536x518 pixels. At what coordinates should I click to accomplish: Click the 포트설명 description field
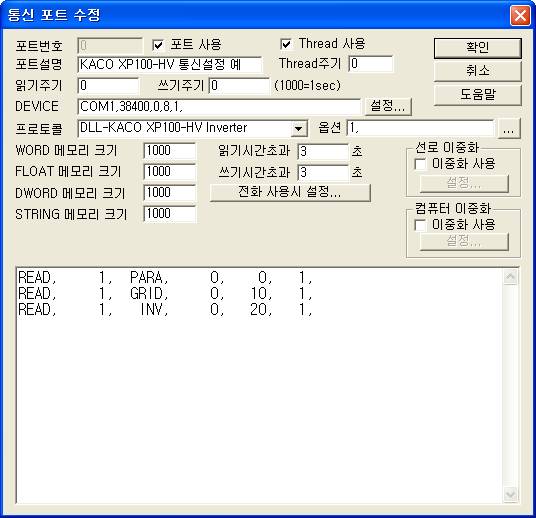pyautogui.click(x=170, y=64)
